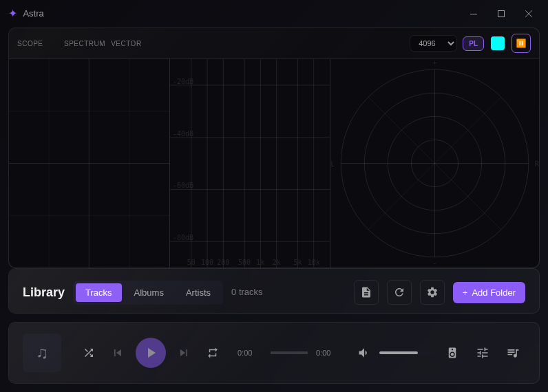
Task: Click the Astra star logo
Action: coord(13,13)
